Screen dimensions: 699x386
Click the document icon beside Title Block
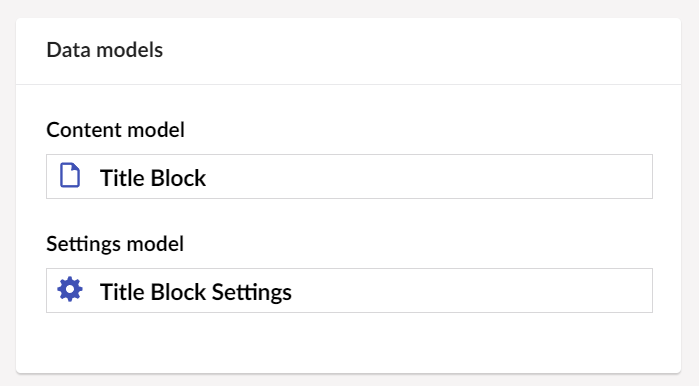click(x=70, y=176)
